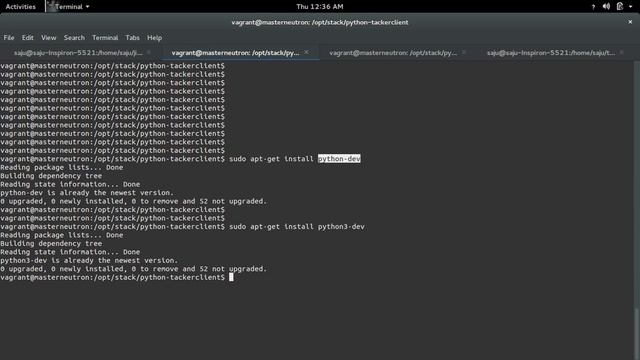Open the Terminal application menu in the top bar

69,7
